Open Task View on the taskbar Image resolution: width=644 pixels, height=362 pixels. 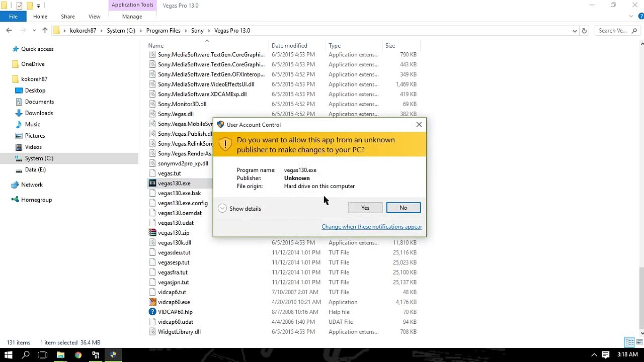tap(43, 355)
